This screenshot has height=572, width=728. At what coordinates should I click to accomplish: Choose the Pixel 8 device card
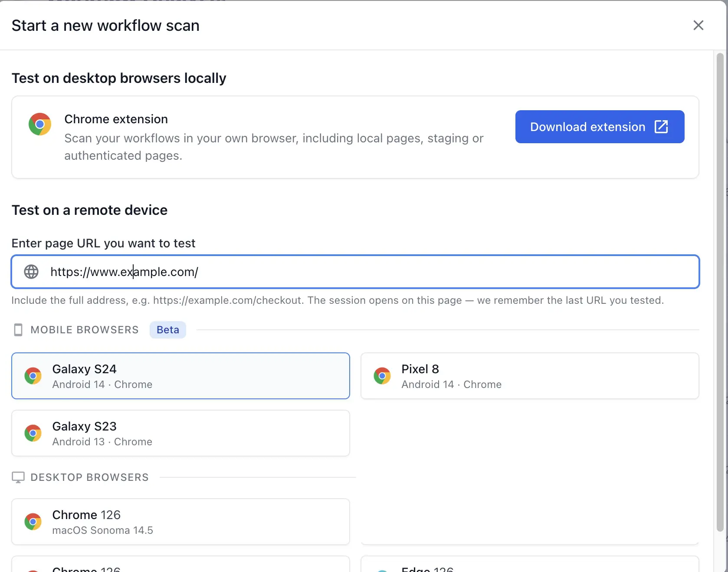click(x=530, y=376)
